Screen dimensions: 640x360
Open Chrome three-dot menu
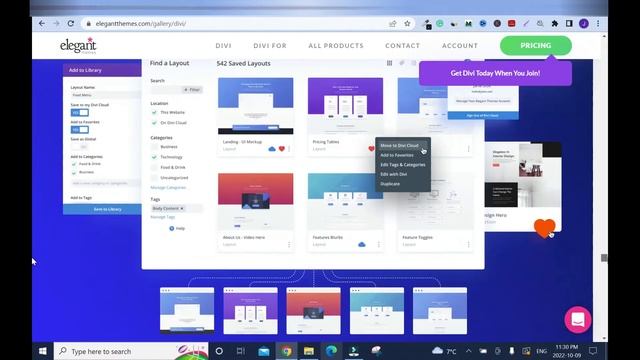point(598,24)
